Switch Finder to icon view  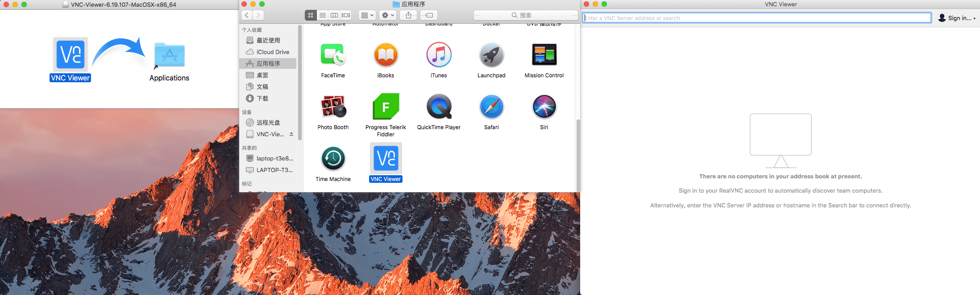pyautogui.click(x=311, y=15)
